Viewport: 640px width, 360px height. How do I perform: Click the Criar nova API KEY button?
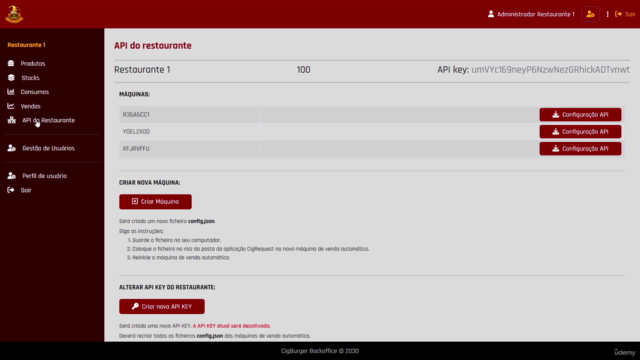162,307
